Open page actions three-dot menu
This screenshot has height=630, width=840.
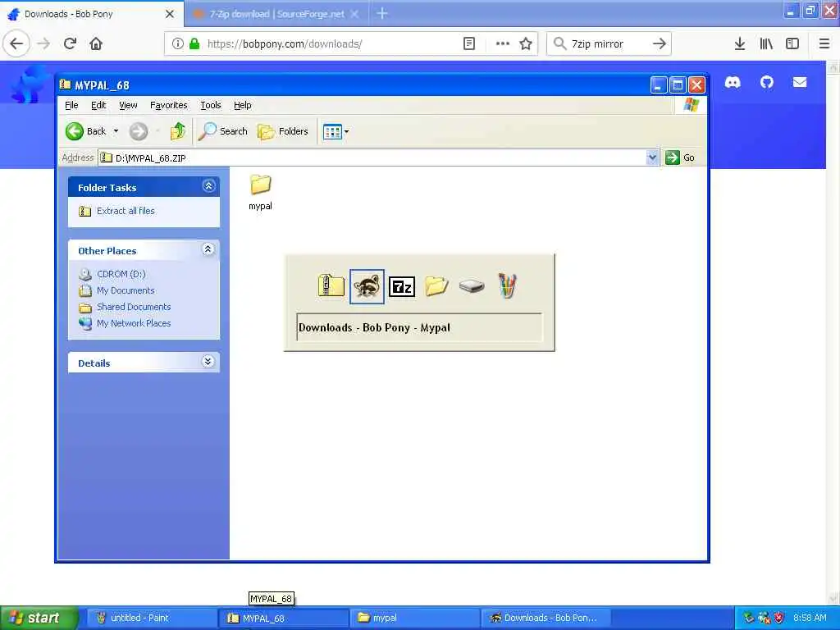[503, 43]
